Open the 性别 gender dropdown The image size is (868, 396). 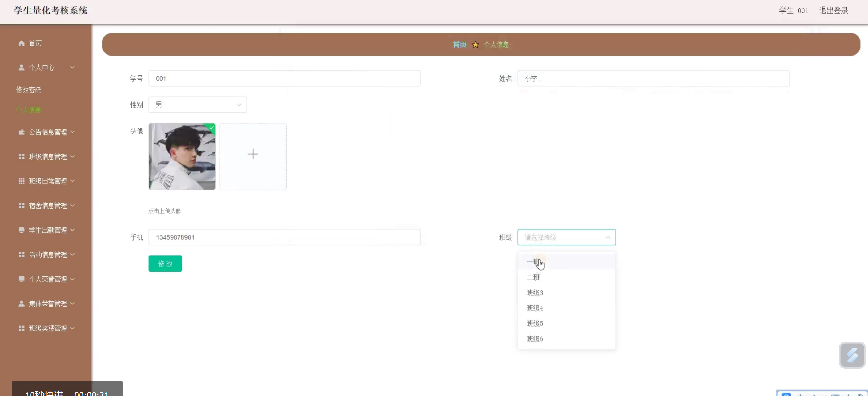198,105
